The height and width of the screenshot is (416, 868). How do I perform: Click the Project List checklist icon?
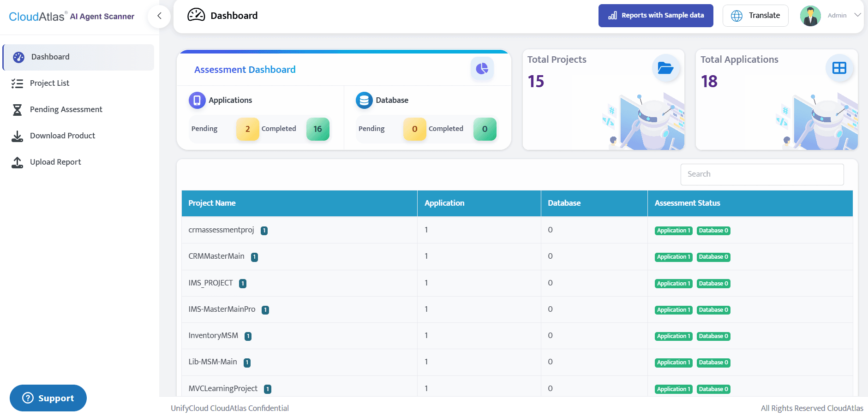pos(17,83)
